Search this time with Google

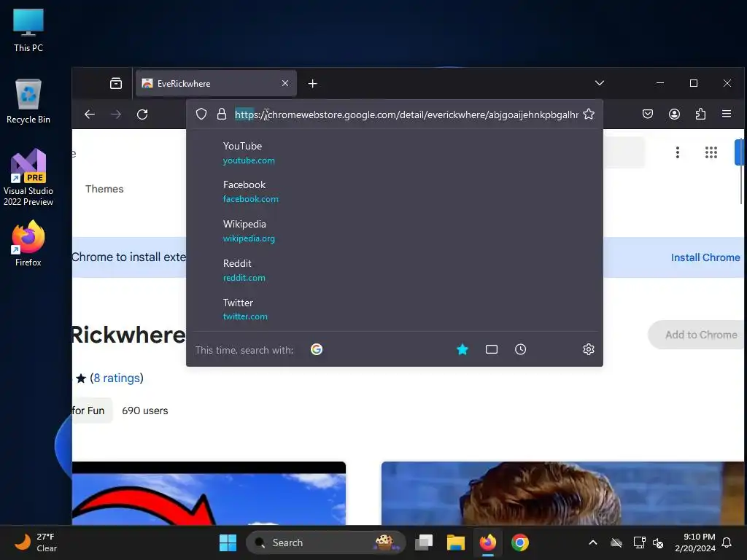point(317,349)
